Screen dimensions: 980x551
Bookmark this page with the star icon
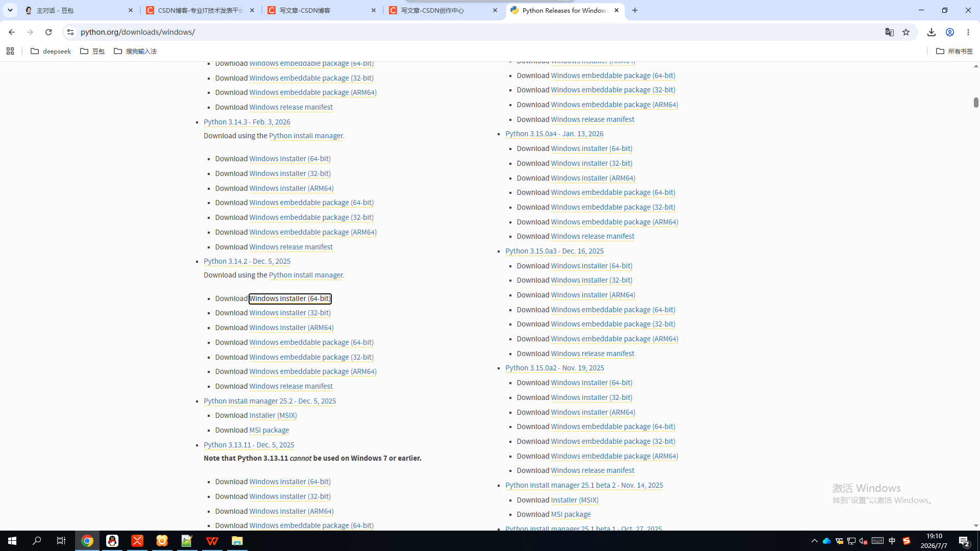(x=906, y=32)
